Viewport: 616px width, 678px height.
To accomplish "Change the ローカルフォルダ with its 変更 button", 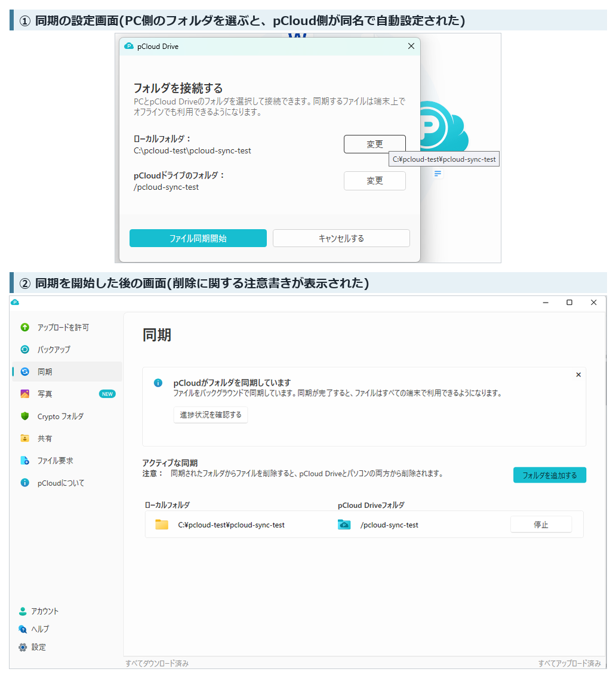I will point(375,144).
